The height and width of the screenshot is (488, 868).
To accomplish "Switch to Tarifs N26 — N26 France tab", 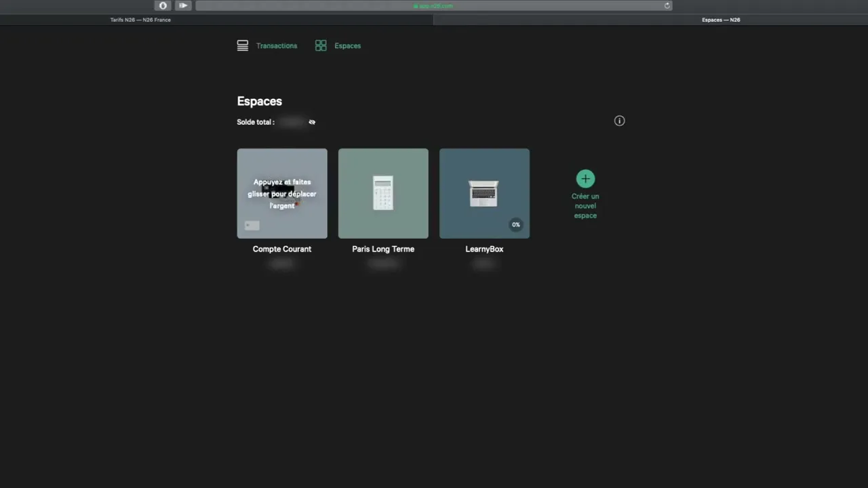I will click(141, 20).
